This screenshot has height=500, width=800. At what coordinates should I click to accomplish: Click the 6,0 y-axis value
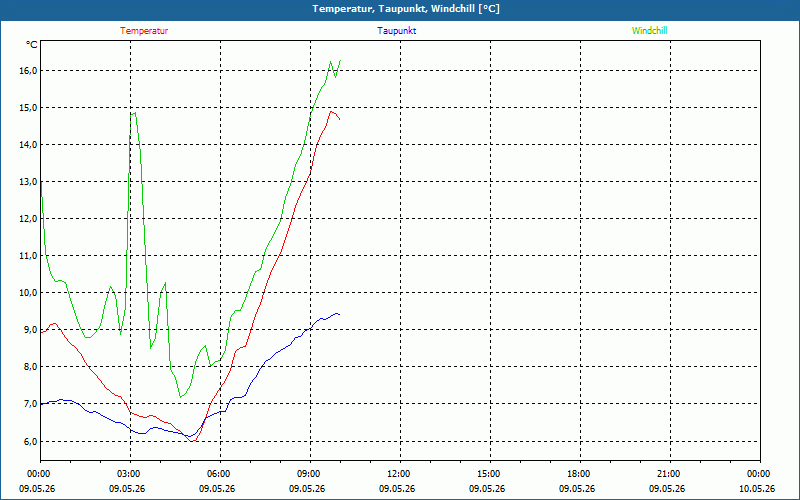tap(31, 441)
